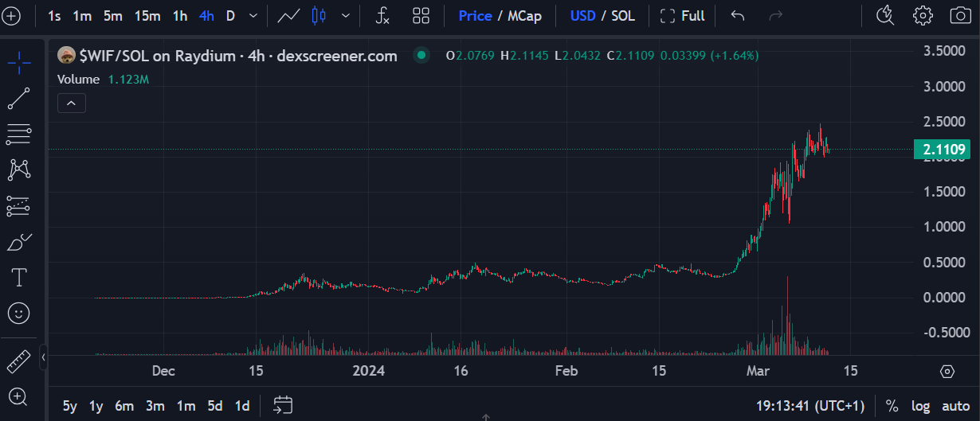The image size is (980, 421).
Task: Change quote currency to SOL
Action: tap(622, 15)
